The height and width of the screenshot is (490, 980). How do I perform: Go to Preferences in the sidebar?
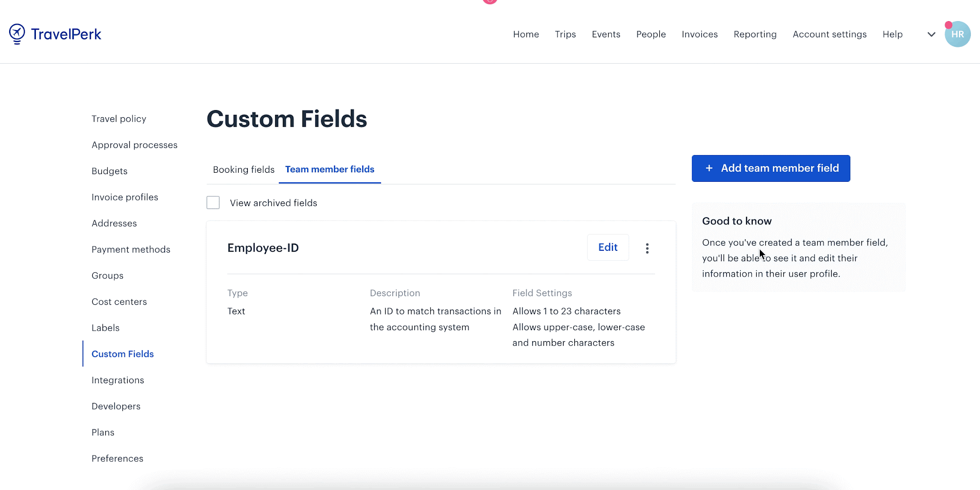coord(117,458)
